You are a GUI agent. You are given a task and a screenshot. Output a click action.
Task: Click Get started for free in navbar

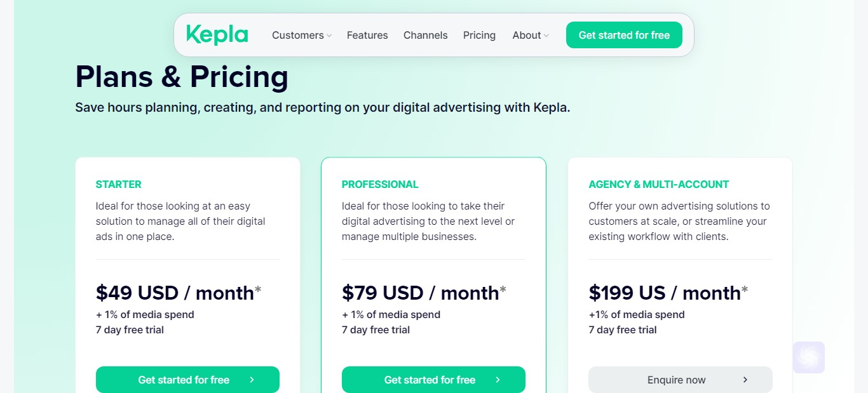624,35
